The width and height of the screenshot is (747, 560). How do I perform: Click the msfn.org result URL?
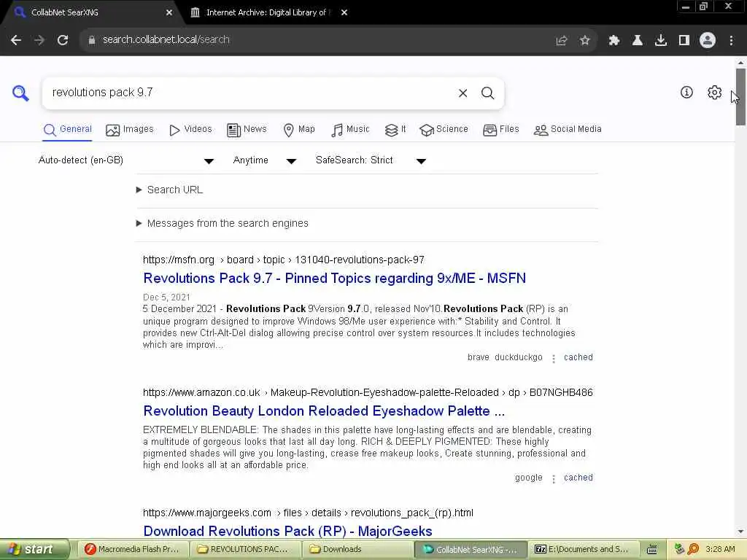click(x=284, y=260)
